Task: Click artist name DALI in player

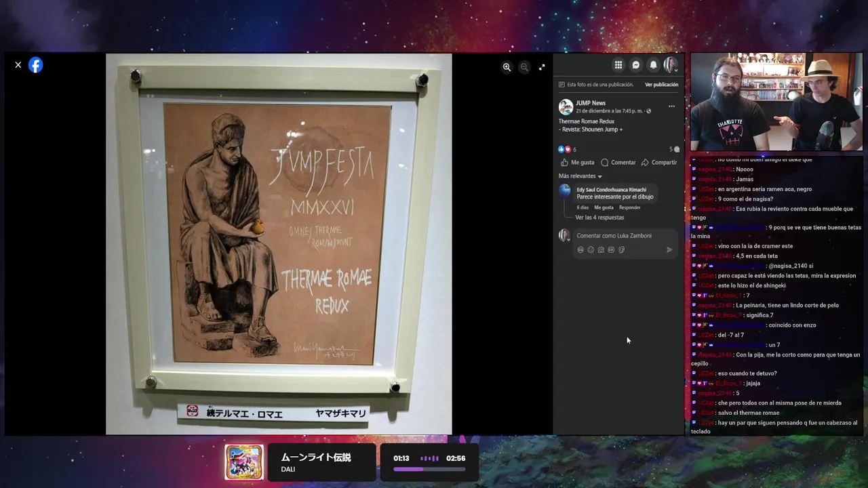Action: [x=288, y=470]
